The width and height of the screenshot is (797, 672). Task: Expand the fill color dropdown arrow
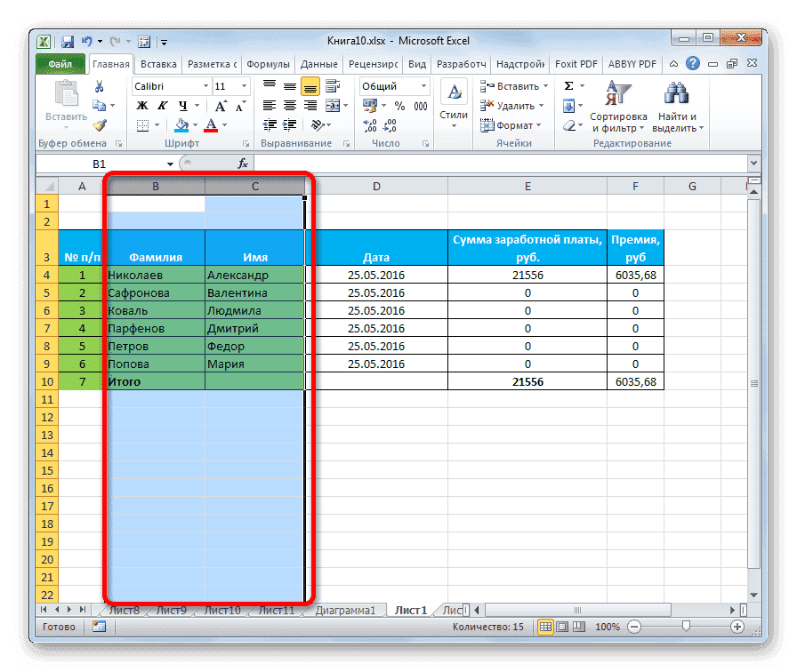[x=193, y=123]
